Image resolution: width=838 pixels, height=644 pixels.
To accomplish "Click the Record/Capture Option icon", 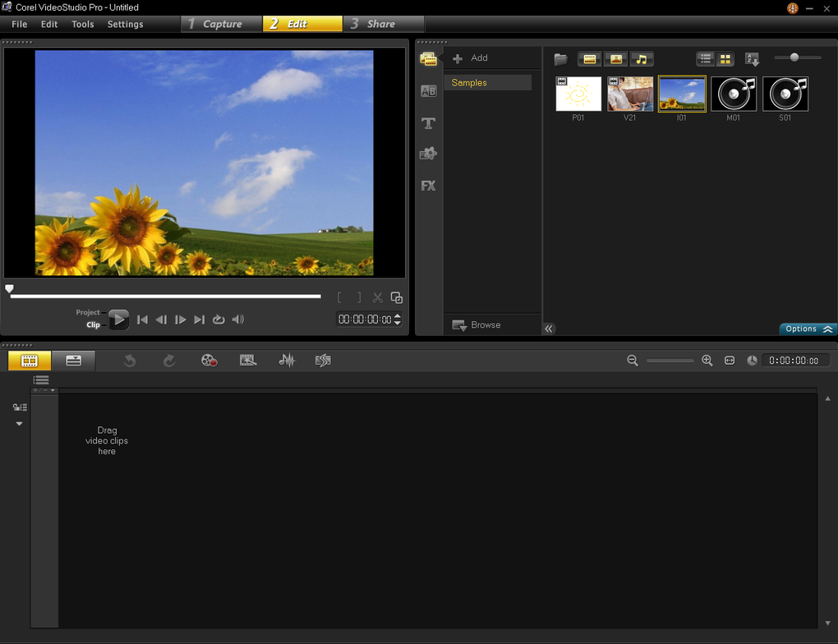I will click(209, 361).
